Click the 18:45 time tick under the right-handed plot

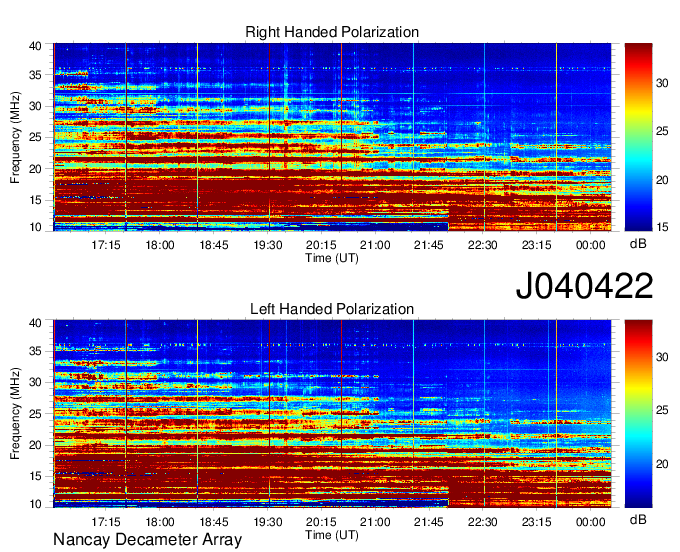pos(214,245)
